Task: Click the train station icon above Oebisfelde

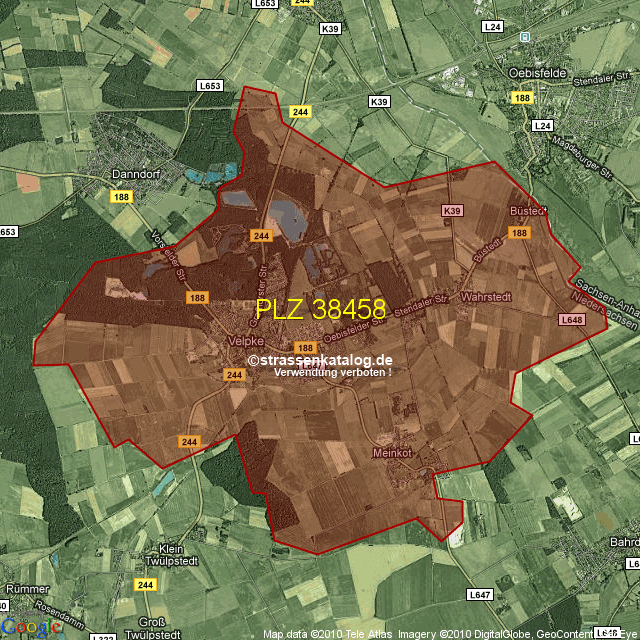Action: 524,36
